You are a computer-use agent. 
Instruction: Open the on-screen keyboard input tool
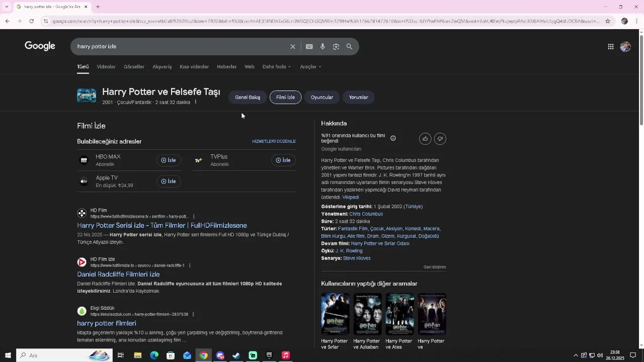click(309, 47)
